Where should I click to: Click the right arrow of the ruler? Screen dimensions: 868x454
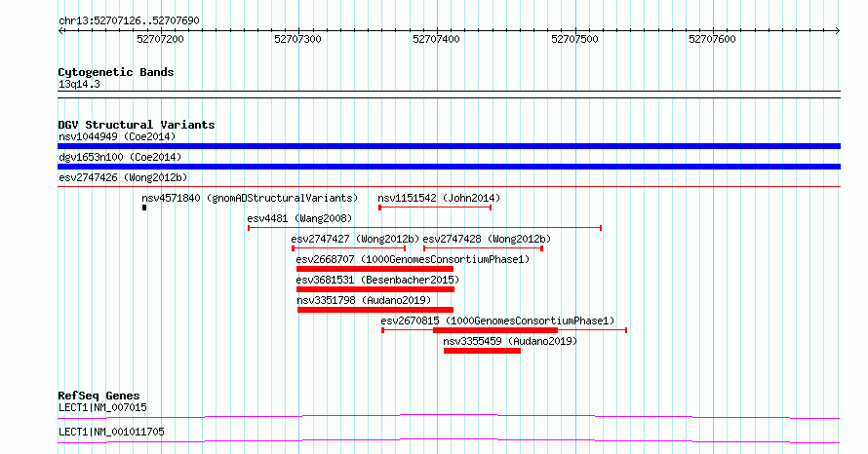(x=838, y=31)
